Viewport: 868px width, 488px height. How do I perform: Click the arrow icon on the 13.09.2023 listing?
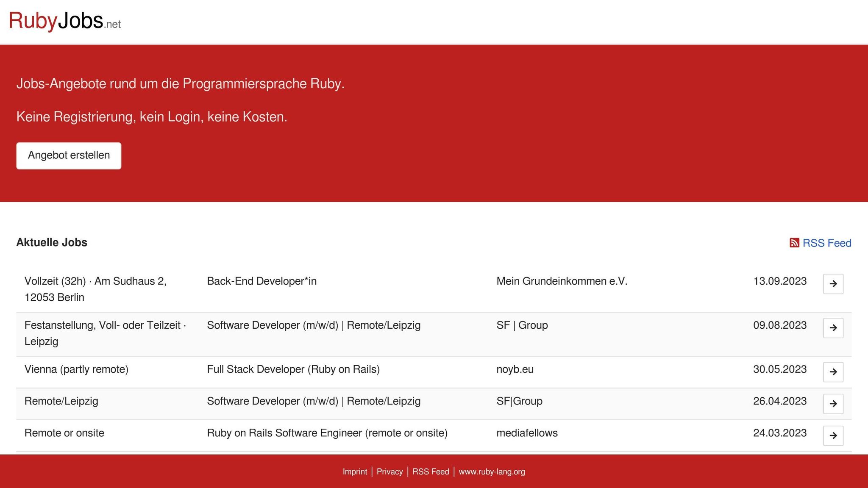[833, 284]
